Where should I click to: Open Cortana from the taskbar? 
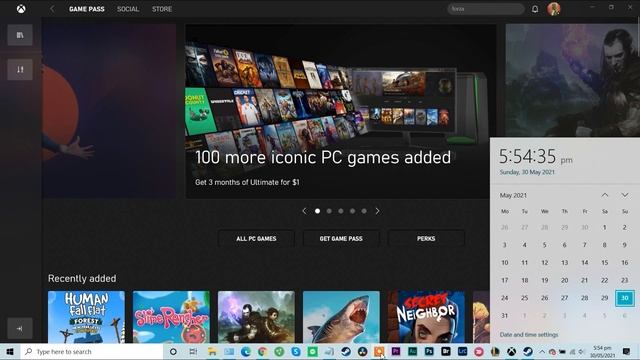173,351
